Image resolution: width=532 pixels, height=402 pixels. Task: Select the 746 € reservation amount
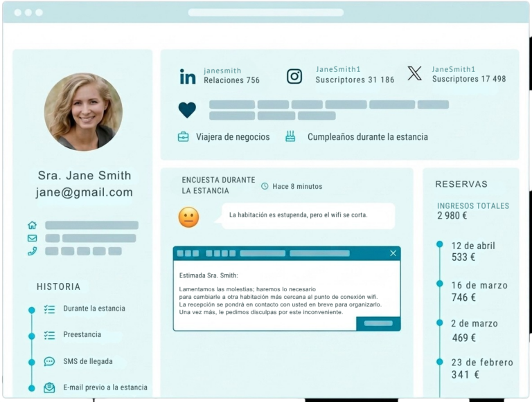tap(463, 298)
